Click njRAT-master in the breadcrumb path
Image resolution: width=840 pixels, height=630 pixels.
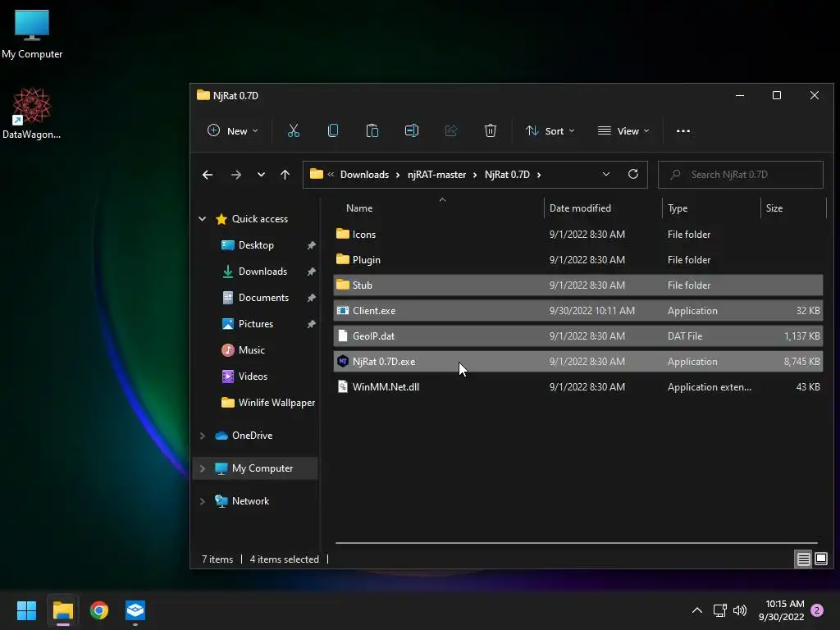tap(436, 175)
